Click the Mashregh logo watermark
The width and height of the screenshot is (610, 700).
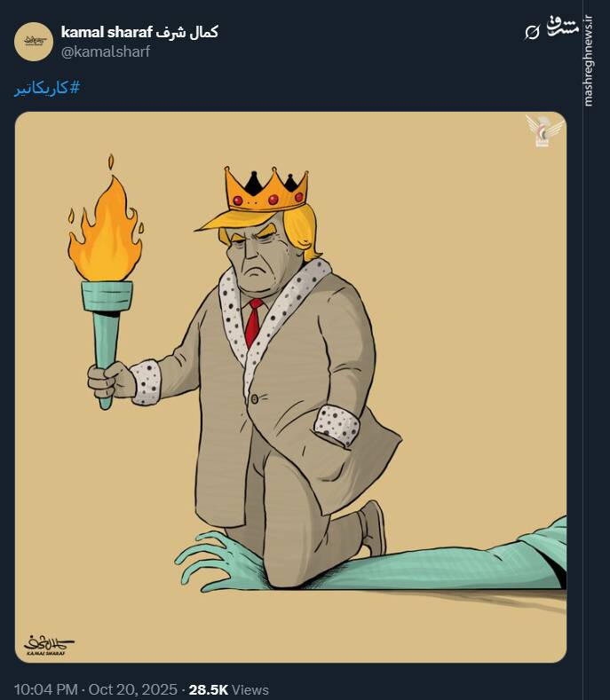(563, 27)
